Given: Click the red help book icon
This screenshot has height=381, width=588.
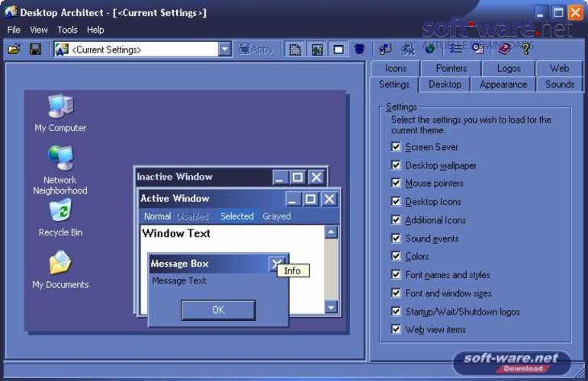Looking at the screenshot, I should [504, 48].
